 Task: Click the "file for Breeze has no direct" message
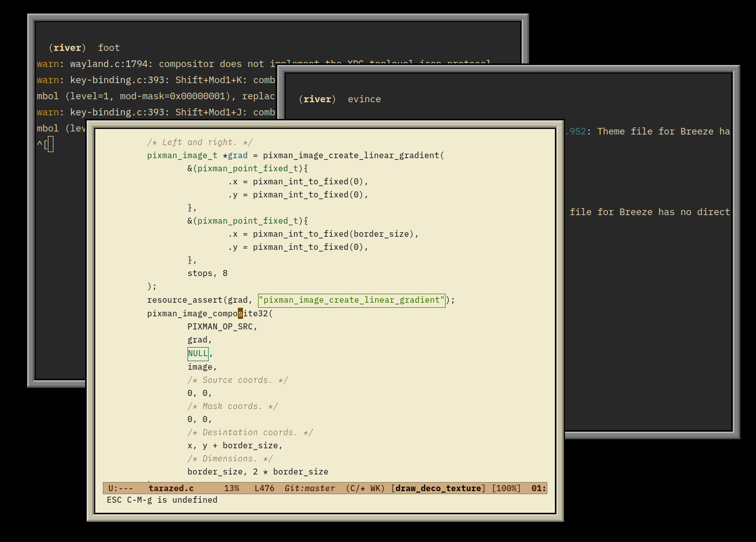pos(649,212)
